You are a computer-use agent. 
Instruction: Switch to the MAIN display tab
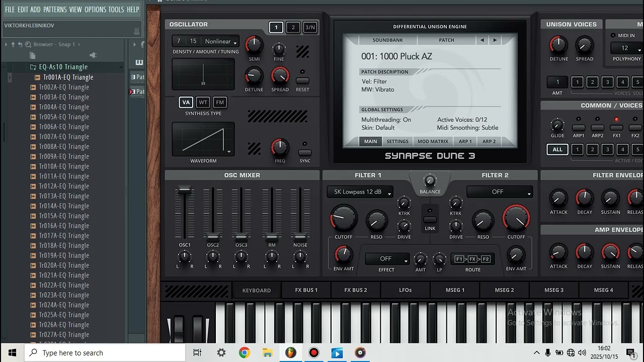click(x=371, y=141)
